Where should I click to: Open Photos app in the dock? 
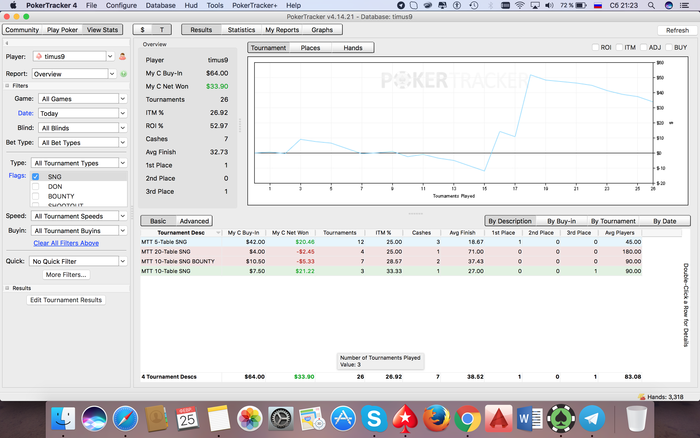(x=250, y=419)
